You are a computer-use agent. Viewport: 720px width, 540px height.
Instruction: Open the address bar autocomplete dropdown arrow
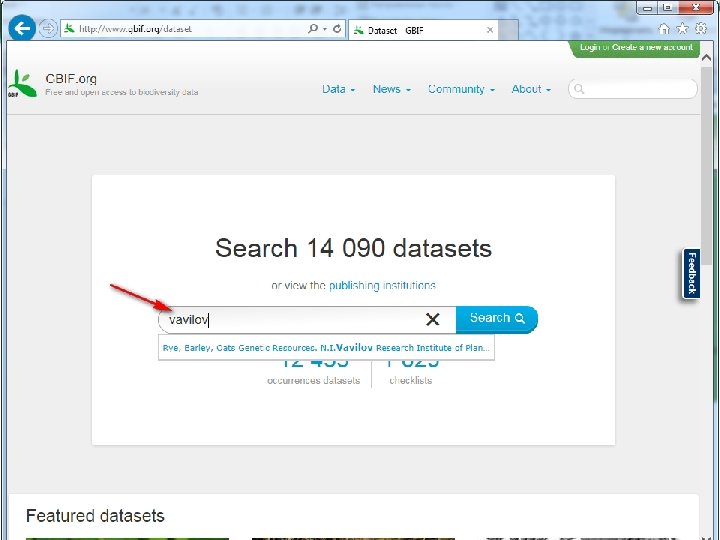point(325,29)
